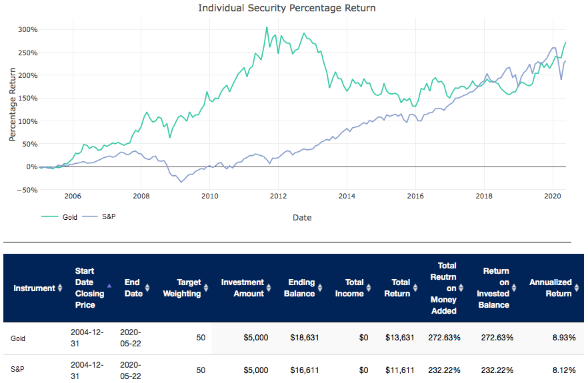Image resolution: width=588 pixels, height=383 pixels.
Task: Click the 100% y-axis tick label
Action: coord(28,121)
